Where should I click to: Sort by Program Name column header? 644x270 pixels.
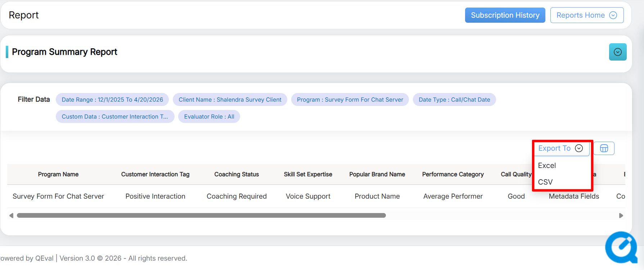(58, 174)
